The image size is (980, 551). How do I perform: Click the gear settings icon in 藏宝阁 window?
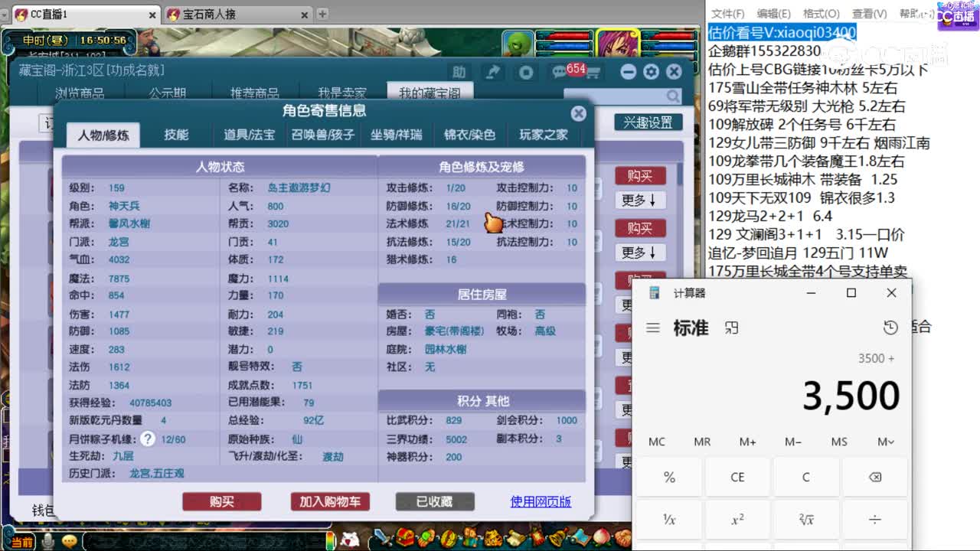pos(650,70)
